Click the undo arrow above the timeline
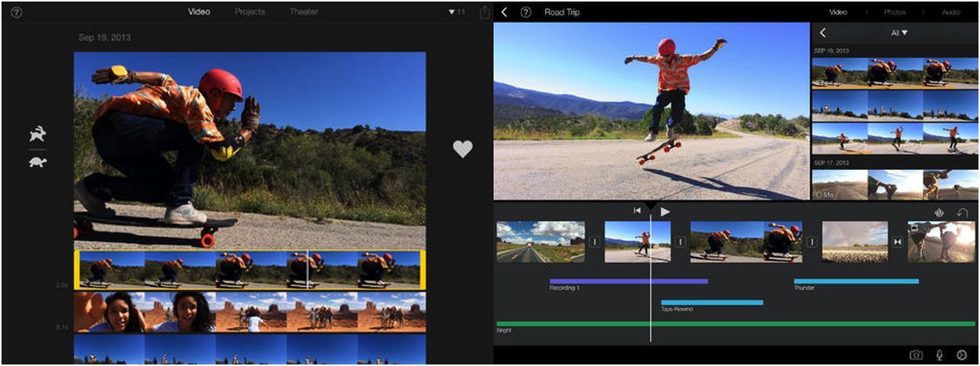980x366 pixels. pyautogui.click(x=962, y=213)
